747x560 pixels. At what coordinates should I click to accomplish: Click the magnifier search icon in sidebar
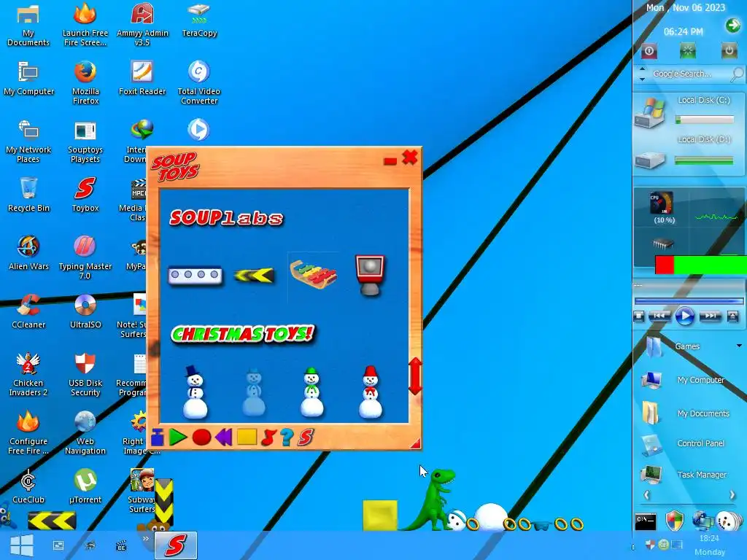(x=737, y=74)
